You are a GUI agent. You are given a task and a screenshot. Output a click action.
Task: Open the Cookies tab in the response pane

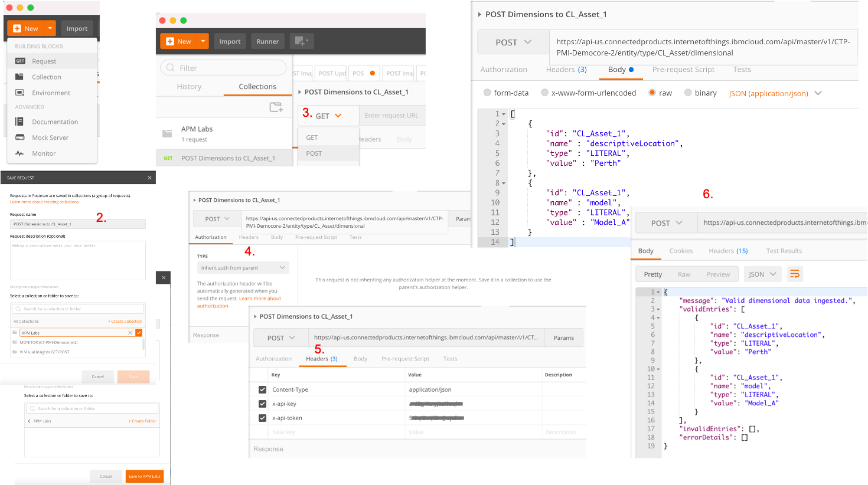(x=681, y=251)
